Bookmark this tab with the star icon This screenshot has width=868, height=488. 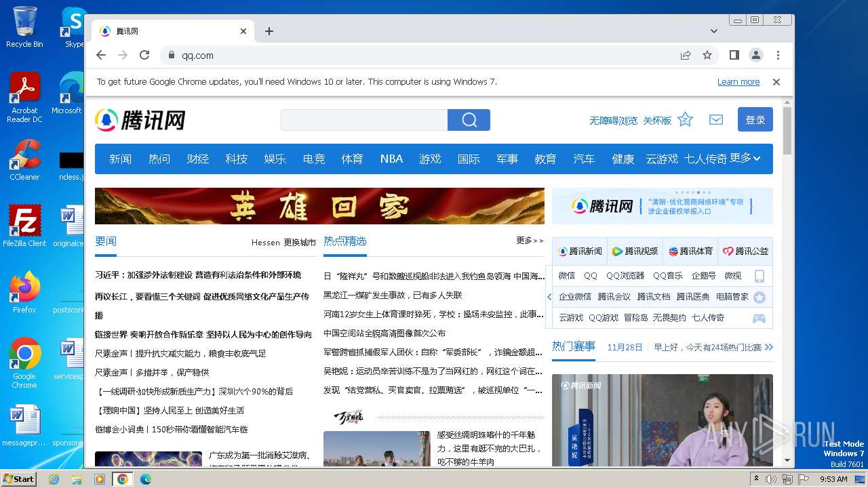click(x=707, y=55)
